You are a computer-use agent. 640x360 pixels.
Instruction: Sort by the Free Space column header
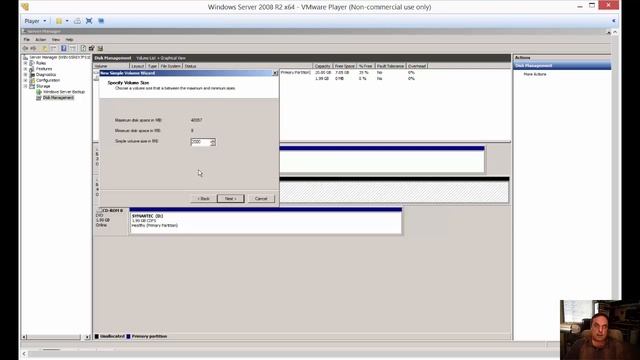click(x=344, y=66)
